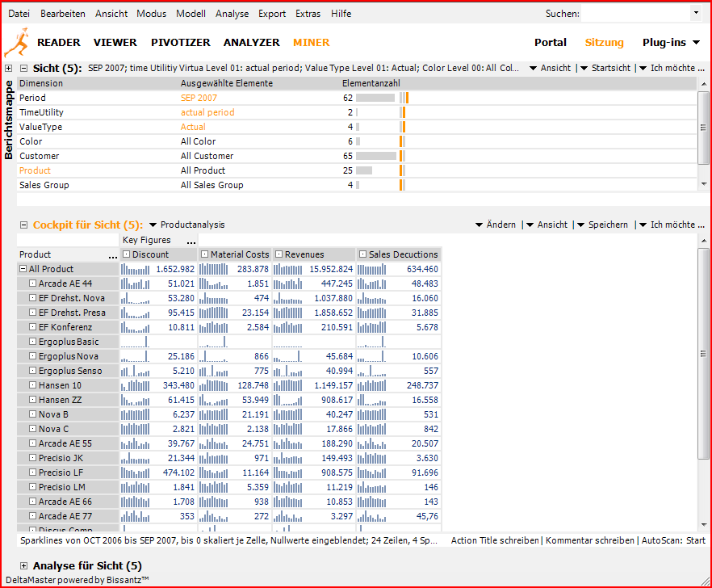Open the Startsicht dropdown
Image resolution: width=712 pixels, height=588 pixels.
[x=605, y=68]
